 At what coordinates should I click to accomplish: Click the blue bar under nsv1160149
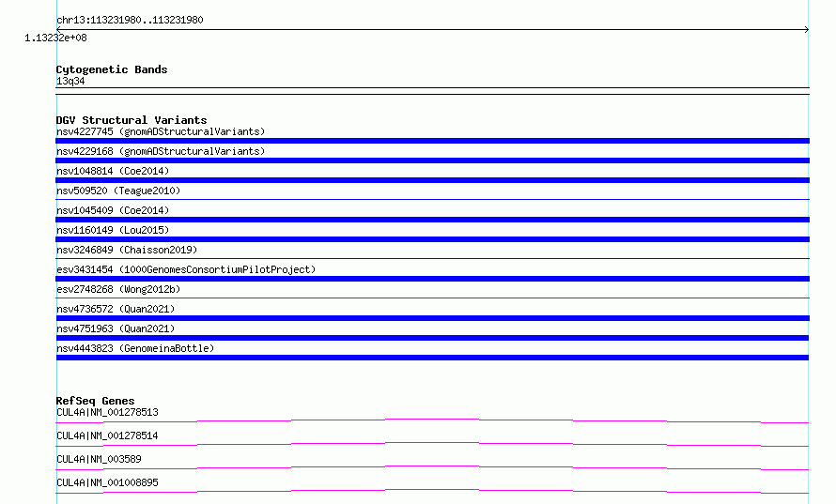pos(432,239)
